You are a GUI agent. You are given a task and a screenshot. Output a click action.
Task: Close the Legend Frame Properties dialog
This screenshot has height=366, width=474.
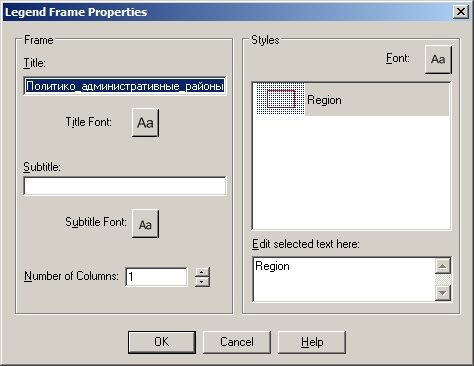461,12
